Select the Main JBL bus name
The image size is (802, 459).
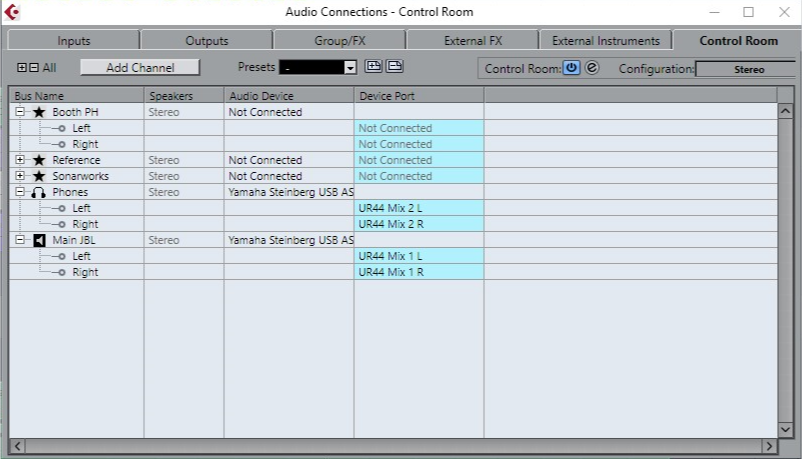[74, 240]
